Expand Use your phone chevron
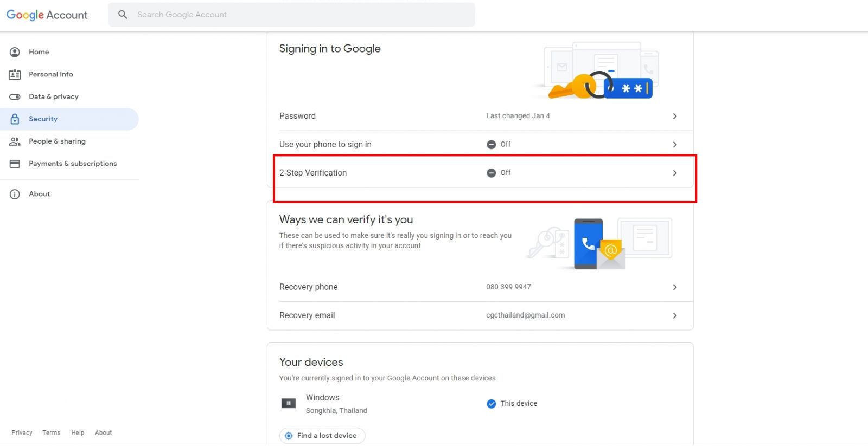 click(x=675, y=145)
